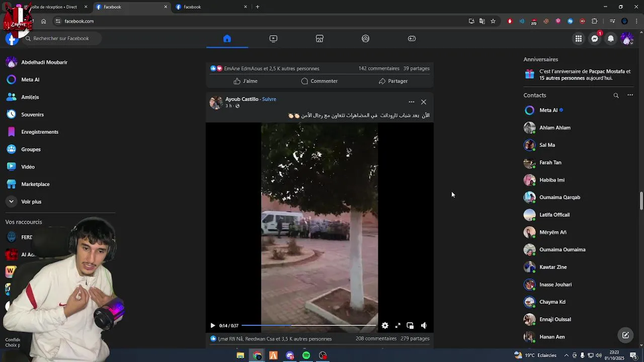
Task: Open chat with Kawtar Zine
Action: pos(553,267)
